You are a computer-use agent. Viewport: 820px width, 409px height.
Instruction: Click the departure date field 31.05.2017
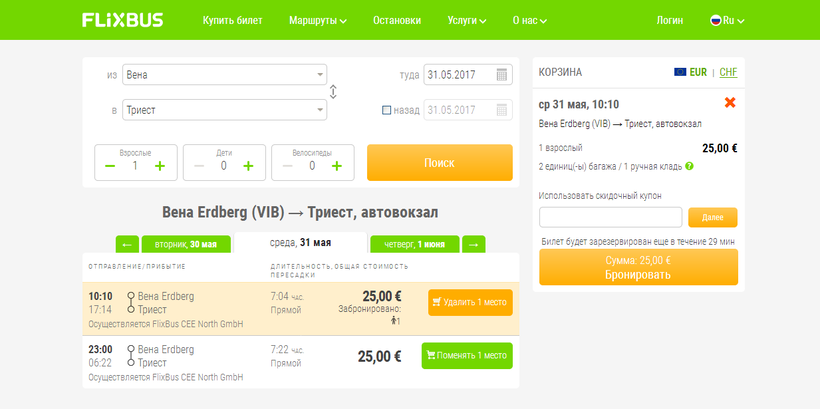click(468, 75)
